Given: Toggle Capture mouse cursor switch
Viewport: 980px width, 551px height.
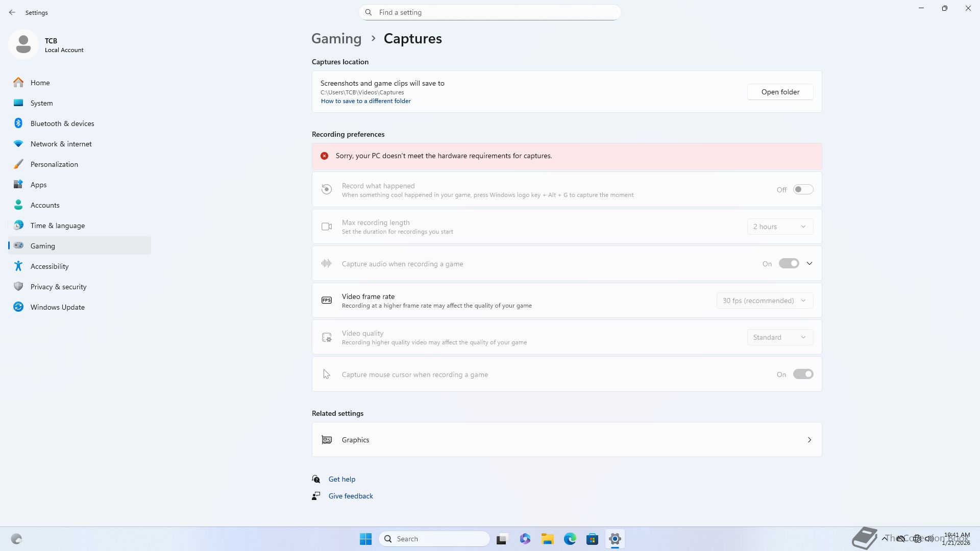Looking at the screenshot, I should (803, 374).
